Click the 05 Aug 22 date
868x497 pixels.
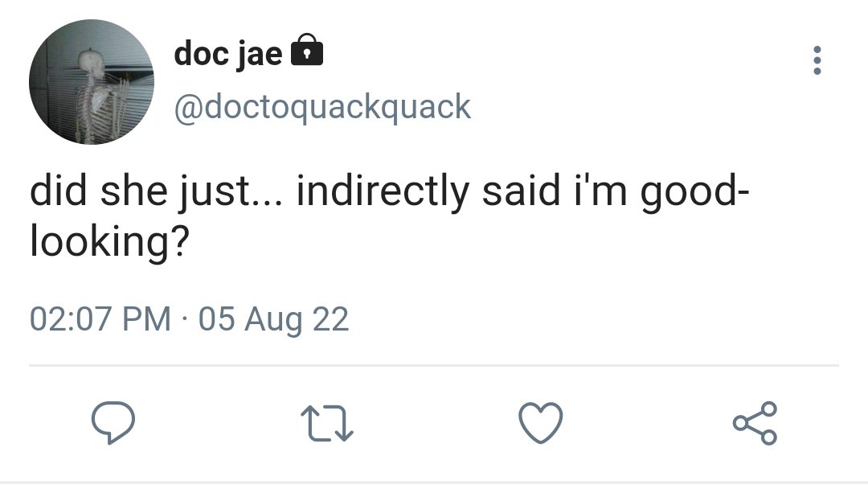tap(273, 320)
